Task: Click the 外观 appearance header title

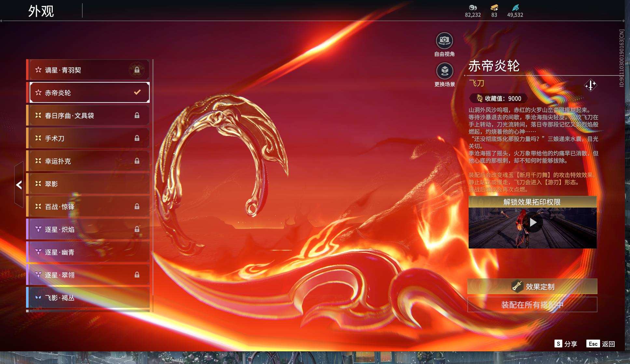Action: click(41, 11)
